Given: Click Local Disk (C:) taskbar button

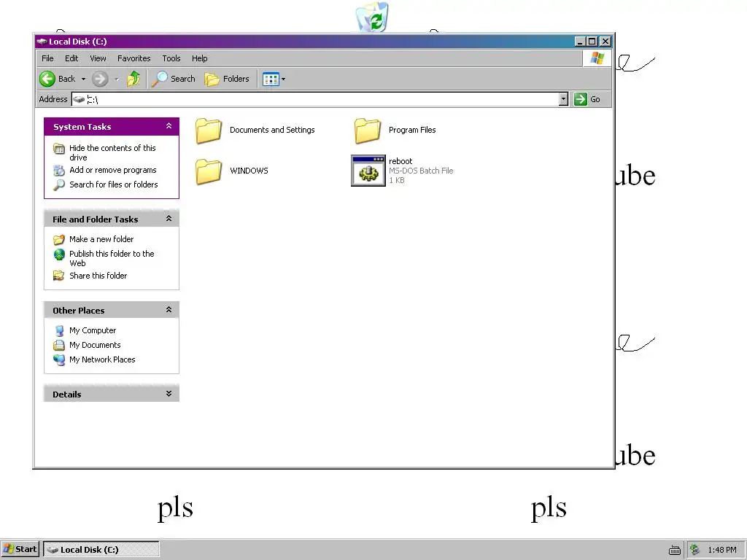Looking at the screenshot, I should (x=101, y=550).
